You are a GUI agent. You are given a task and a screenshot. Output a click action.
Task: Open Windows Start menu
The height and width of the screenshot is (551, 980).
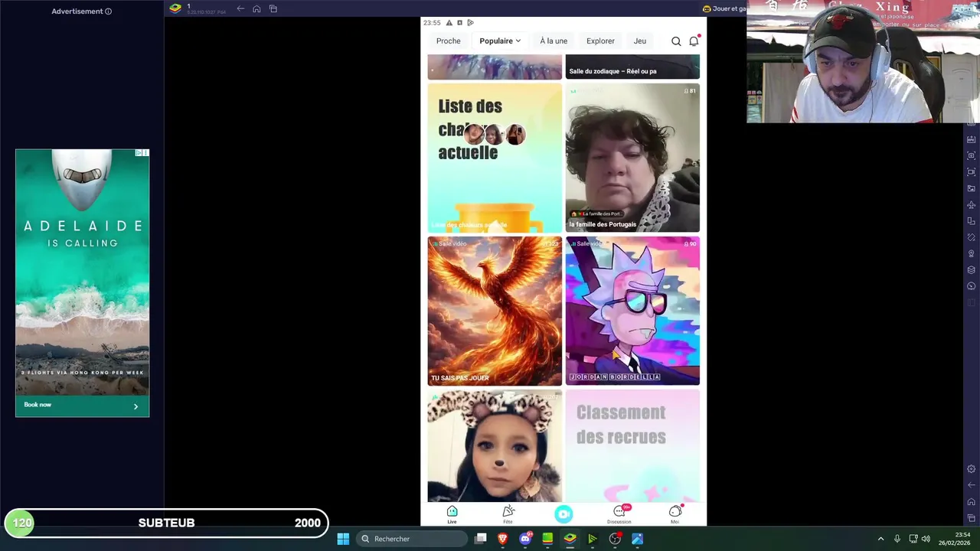pyautogui.click(x=343, y=539)
